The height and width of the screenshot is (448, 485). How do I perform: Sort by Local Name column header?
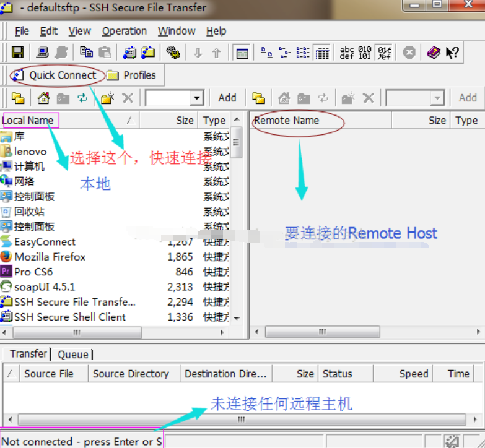click(x=69, y=120)
